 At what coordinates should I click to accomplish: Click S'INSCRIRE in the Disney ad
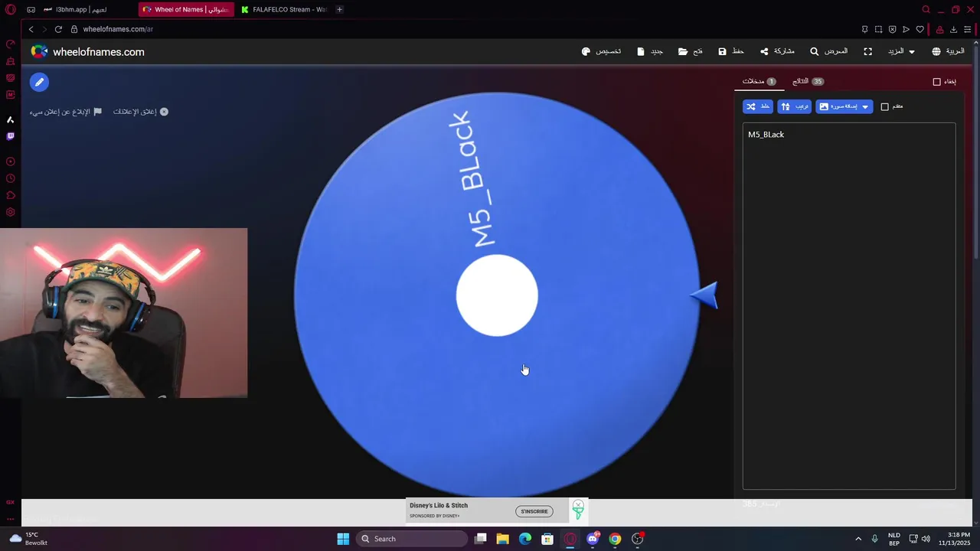pyautogui.click(x=534, y=511)
